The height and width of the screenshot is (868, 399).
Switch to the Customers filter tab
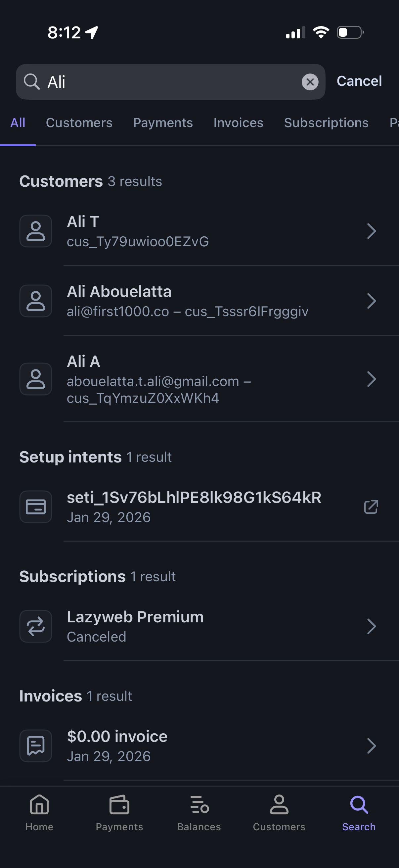pyautogui.click(x=79, y=122)
